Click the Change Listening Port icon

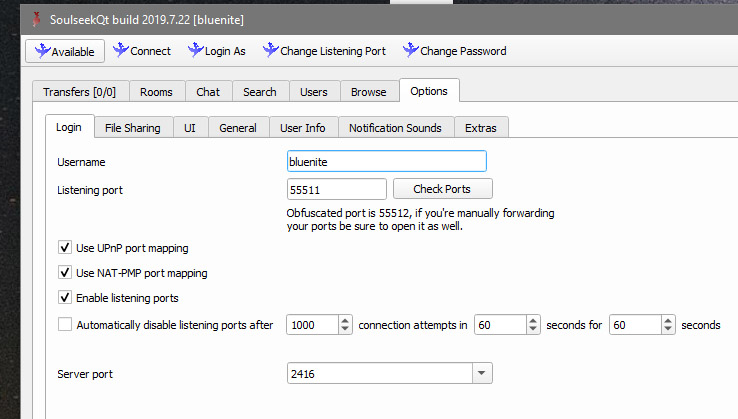coord(269,50)
